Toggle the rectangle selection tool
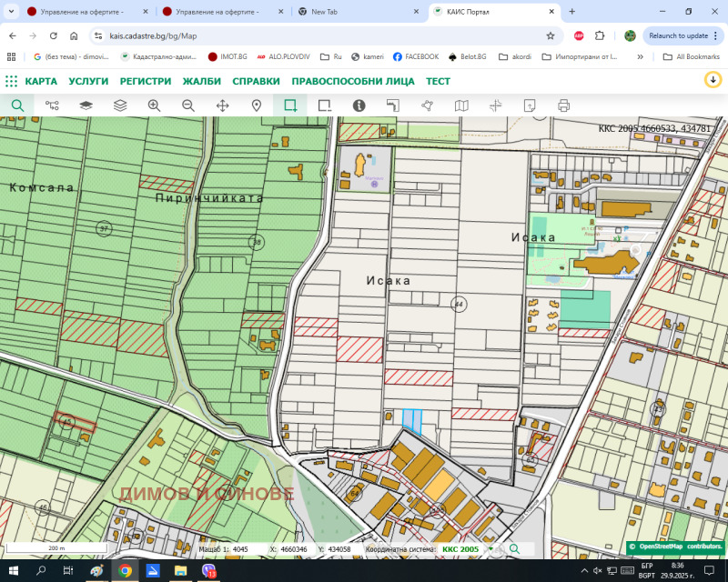This screenshot has width=728, height=582. click(290, 105)
